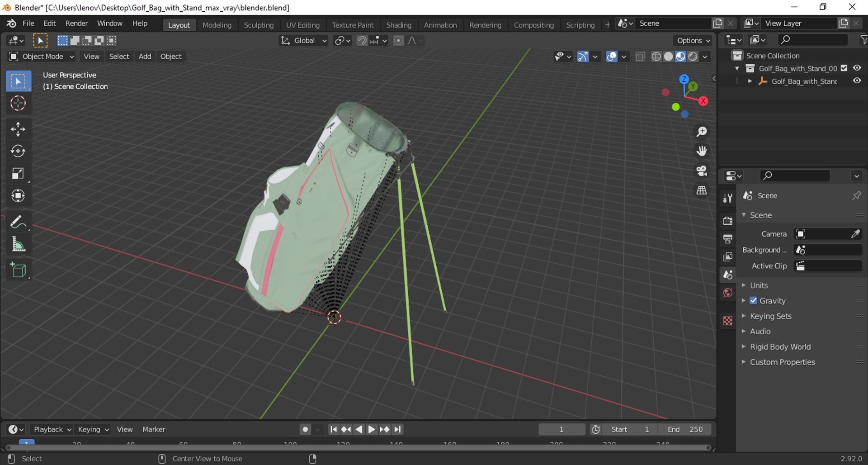868x465 pixels.
Task: Expand the Rigid Body World panel
Action: tap(780, 347)
